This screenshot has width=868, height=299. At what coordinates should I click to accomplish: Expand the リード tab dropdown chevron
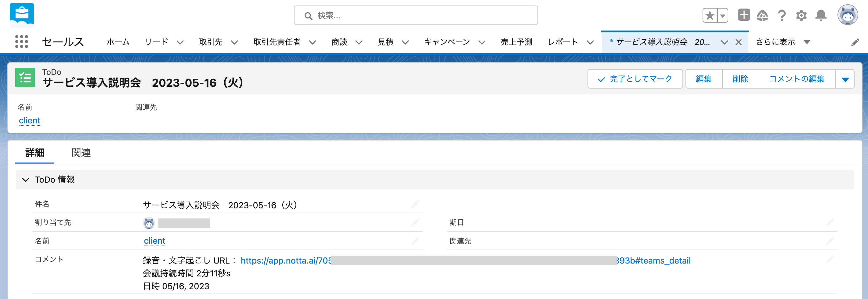point(180,42)
